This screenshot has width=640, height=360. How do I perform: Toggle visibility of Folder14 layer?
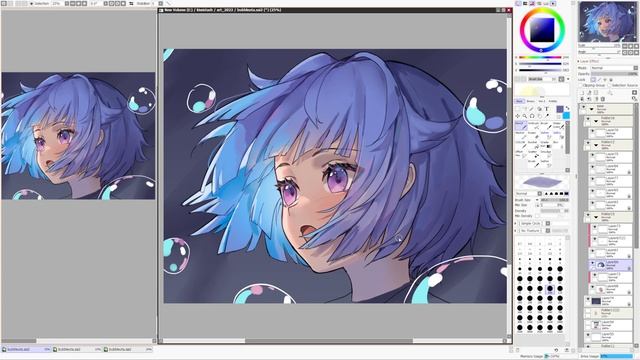[x=588, y=119]
